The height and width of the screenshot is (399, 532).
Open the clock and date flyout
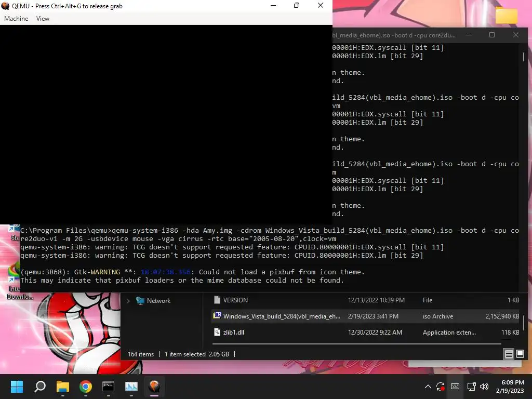point(510,387)
